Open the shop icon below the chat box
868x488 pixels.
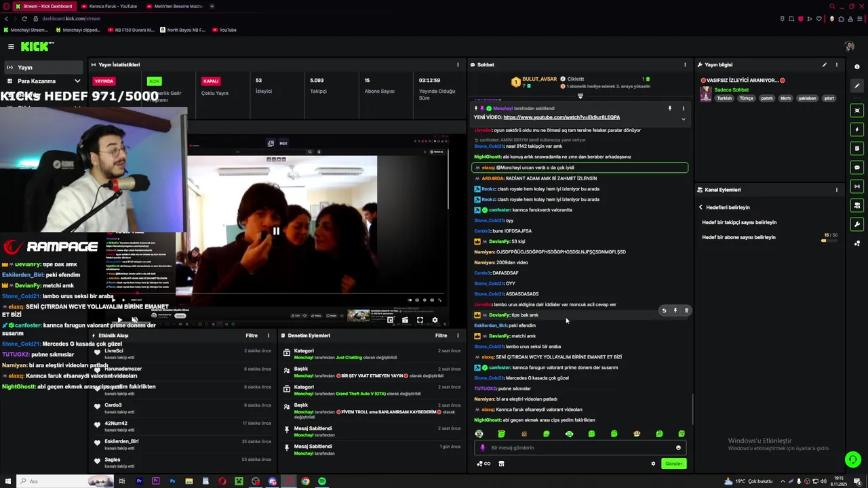point(501,464)
